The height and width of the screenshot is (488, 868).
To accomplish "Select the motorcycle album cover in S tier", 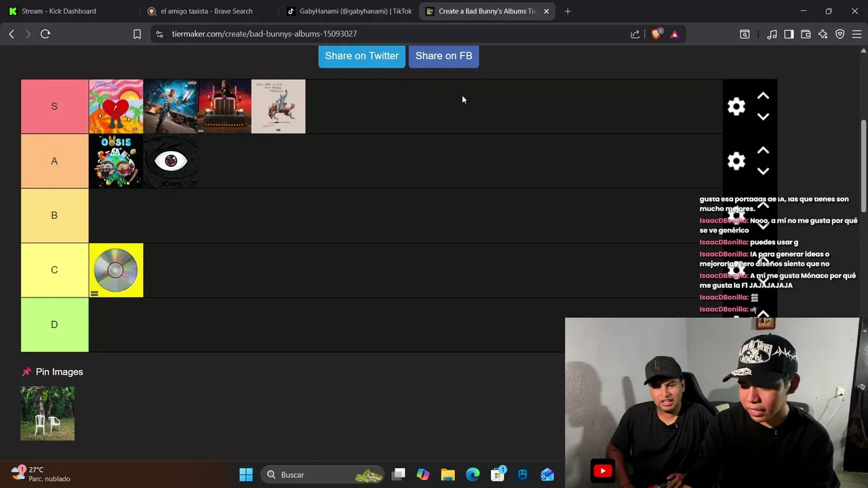I will coord(170,106).
